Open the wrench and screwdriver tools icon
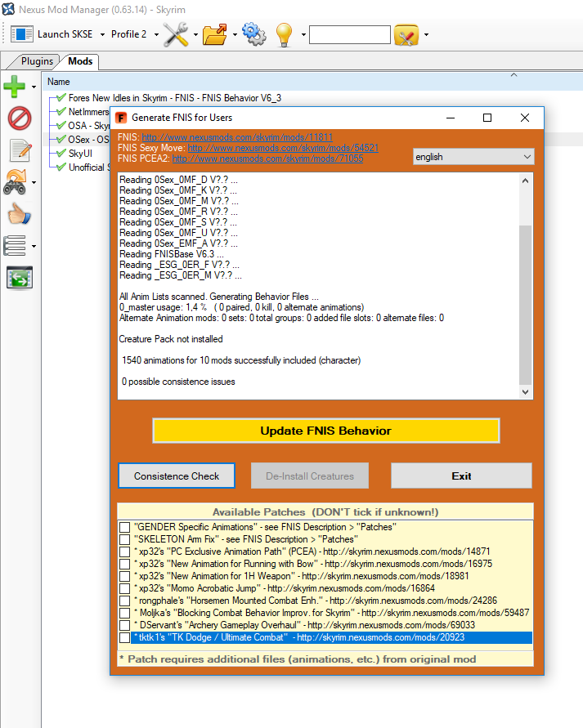583x728 pixels. tap(176, 34)
